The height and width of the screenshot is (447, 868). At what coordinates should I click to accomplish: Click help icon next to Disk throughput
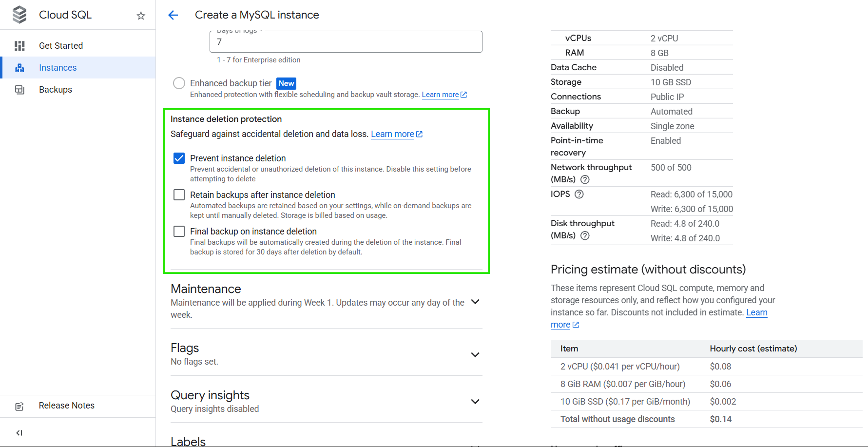(585, 235)
